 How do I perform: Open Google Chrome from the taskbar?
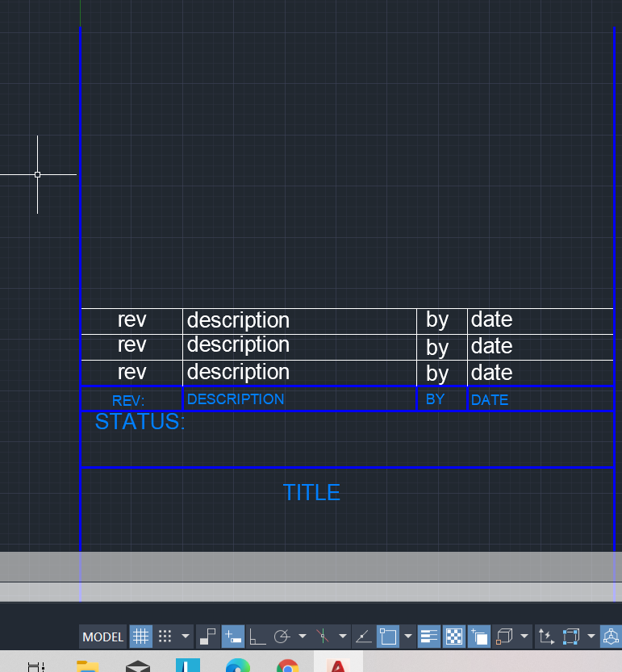tap(288, 666)
